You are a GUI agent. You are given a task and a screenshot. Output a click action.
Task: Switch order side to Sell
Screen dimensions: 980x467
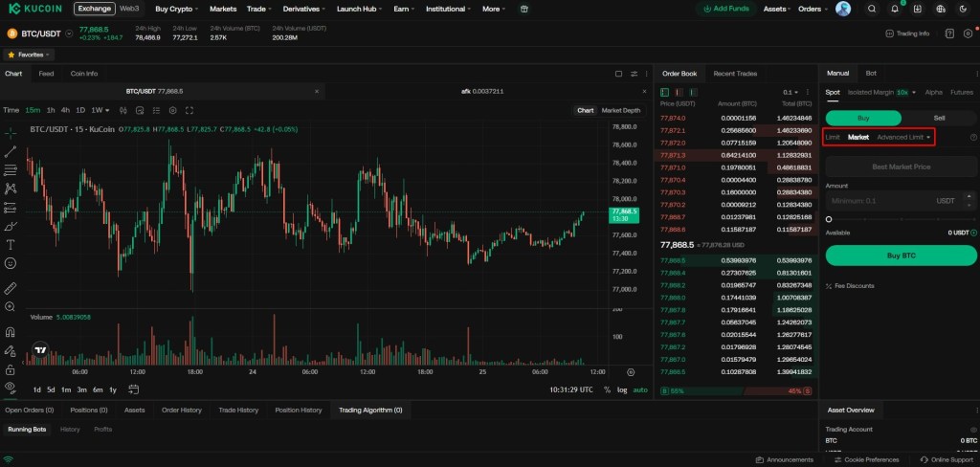(x=939, y=118)
